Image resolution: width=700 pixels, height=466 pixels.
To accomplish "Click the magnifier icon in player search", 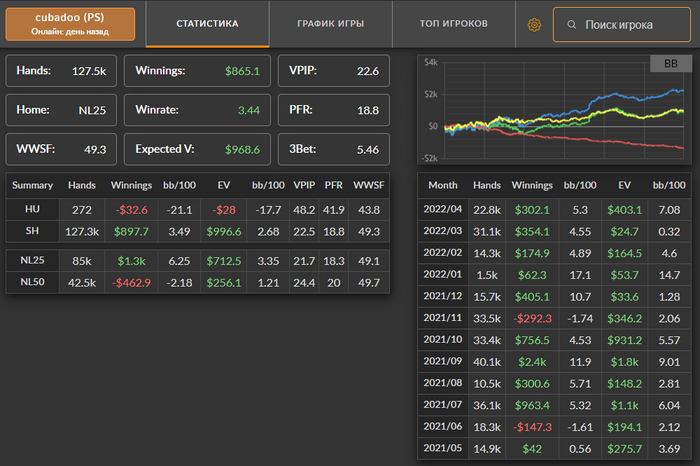I will 571,24.
